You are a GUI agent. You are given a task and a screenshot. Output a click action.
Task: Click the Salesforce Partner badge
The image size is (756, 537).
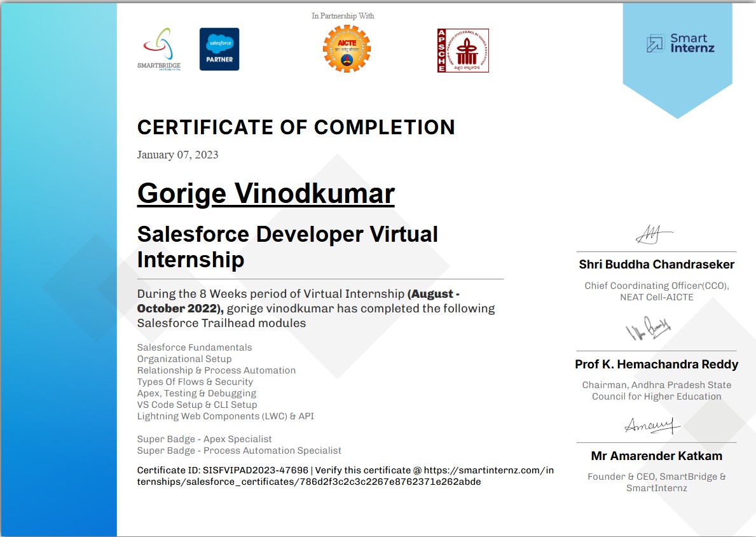[x=219, y=49]
